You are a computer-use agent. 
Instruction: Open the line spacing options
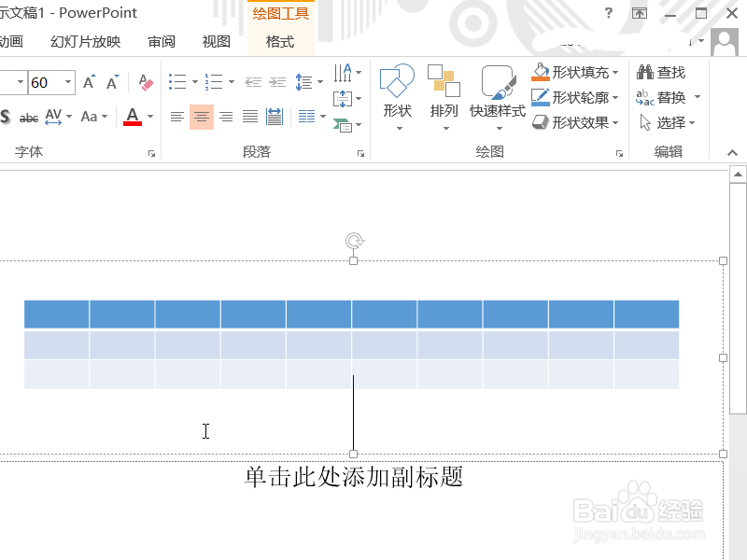(x=309, y=82)
